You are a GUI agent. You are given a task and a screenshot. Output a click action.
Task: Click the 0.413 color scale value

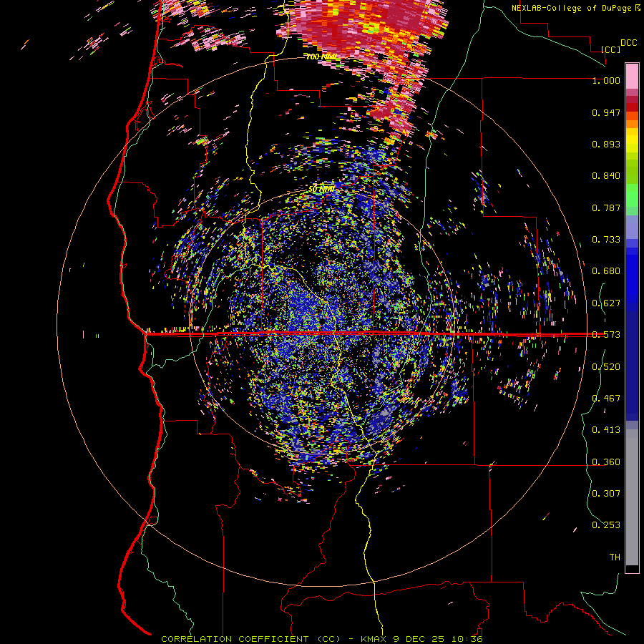coord(606,430)
